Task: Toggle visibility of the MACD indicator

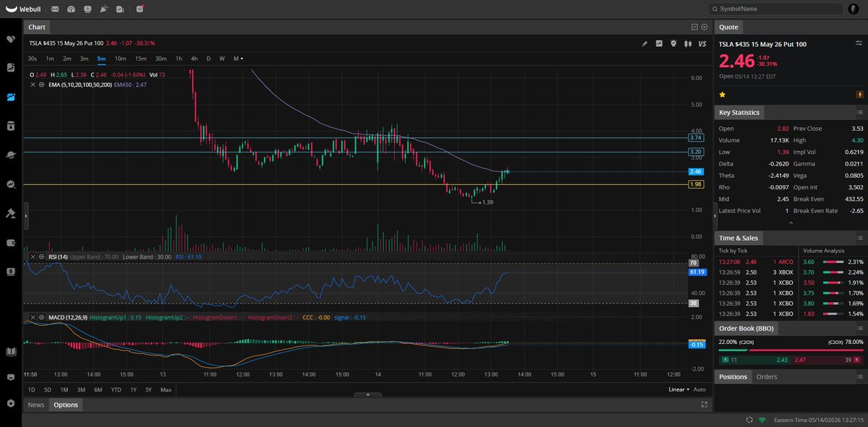Action: click(x=41, y=317)
